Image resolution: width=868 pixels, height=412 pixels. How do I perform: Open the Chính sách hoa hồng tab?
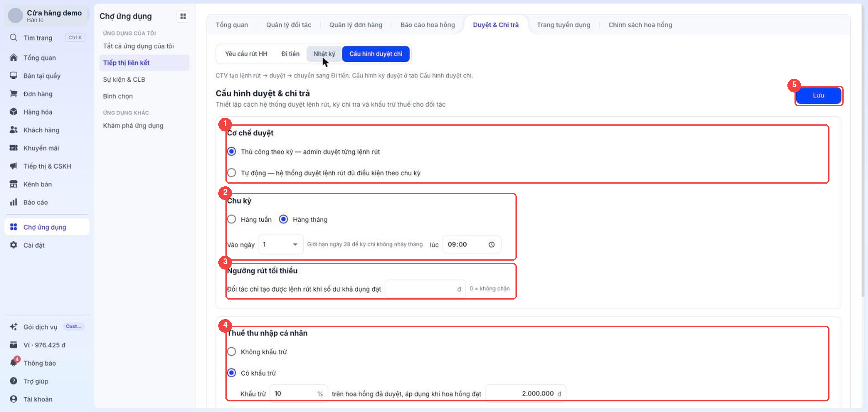640,25
